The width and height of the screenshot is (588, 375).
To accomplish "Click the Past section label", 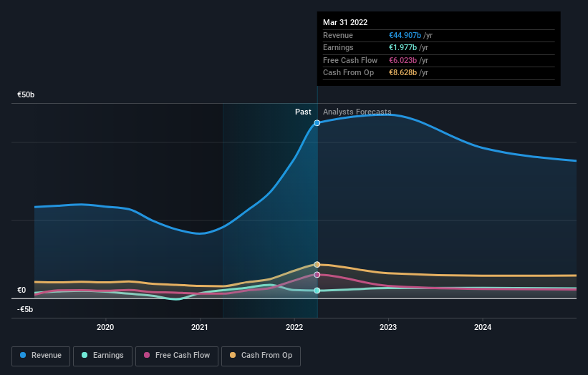I will 303,112.
